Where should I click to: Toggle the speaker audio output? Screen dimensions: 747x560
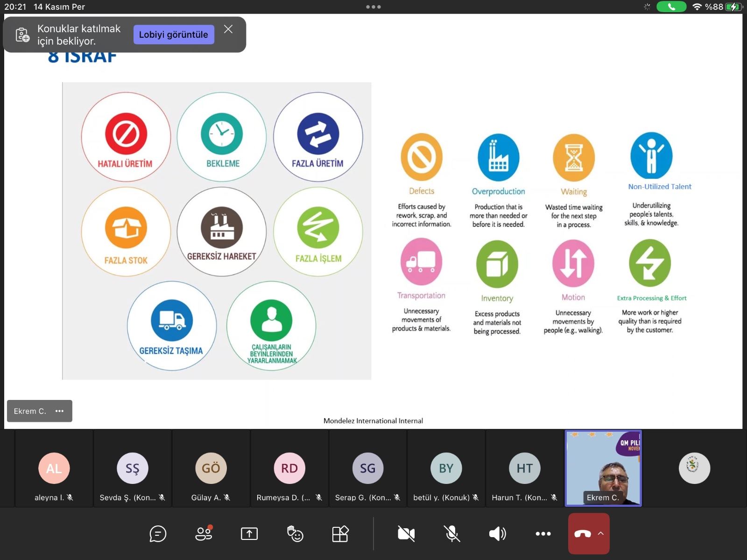(x=497, y=533)
